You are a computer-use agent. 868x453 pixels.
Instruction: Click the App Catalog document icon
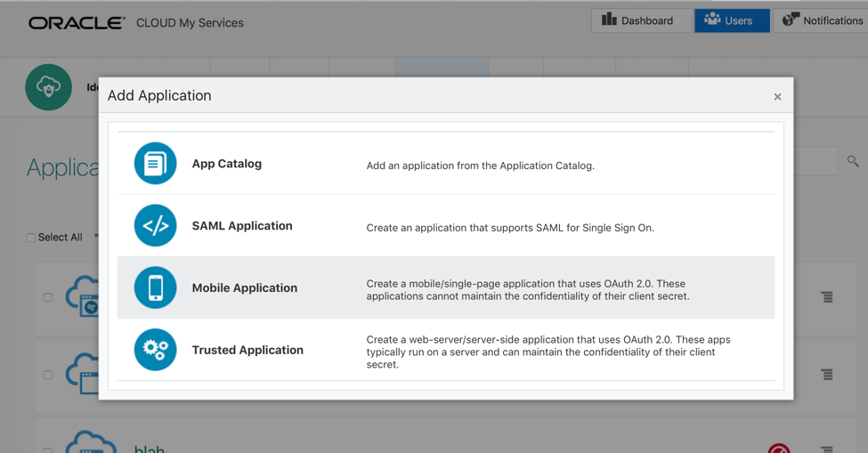(x=155, y=164)
